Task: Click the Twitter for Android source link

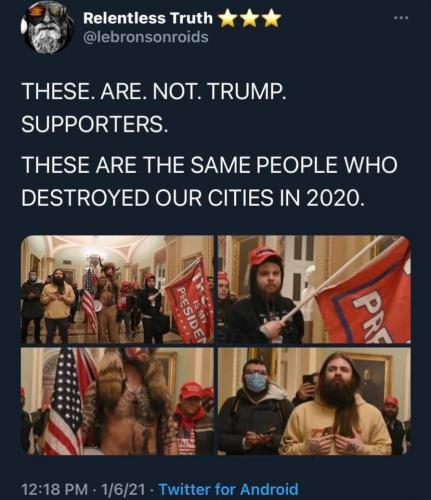Action: 229,489
